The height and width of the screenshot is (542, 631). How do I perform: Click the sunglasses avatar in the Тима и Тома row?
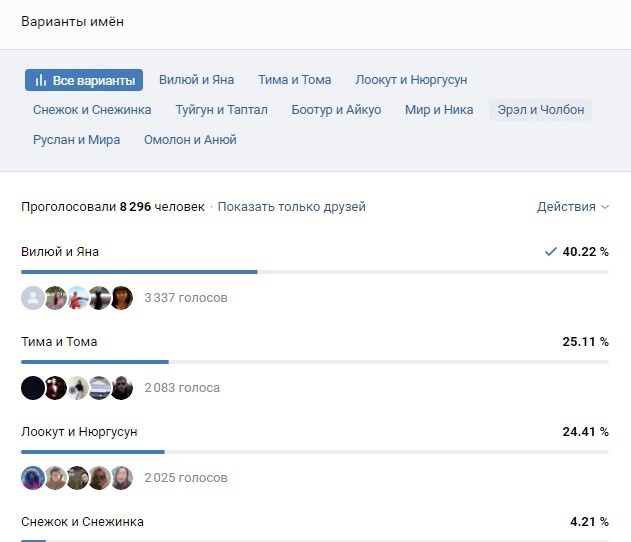122,388
